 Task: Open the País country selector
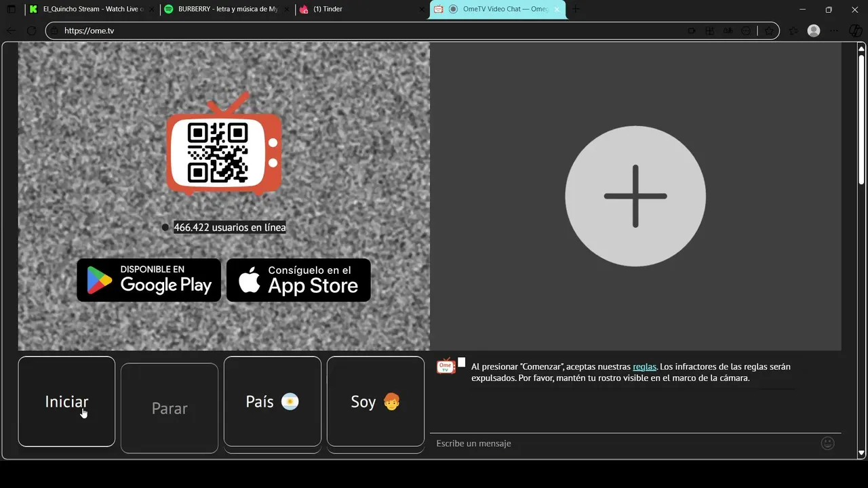click(273, 401)
